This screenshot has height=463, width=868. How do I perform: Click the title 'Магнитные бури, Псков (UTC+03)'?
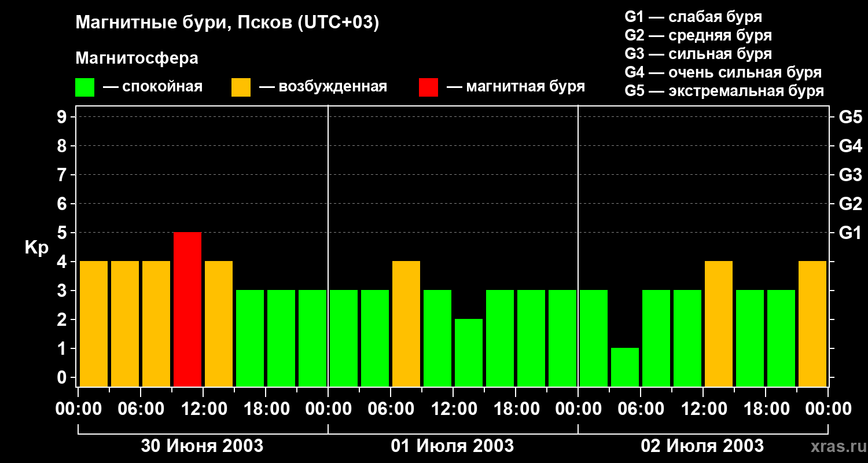227,24
